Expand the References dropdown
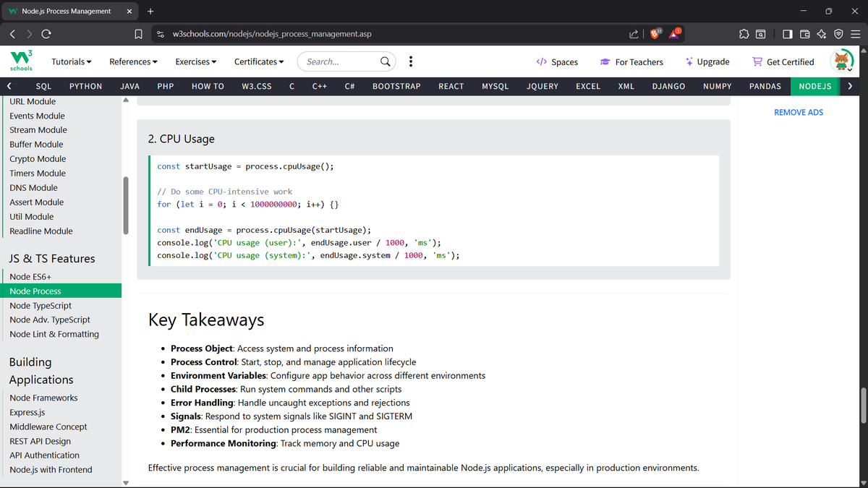This screenshot has height=488, width=868. point(134,61)
